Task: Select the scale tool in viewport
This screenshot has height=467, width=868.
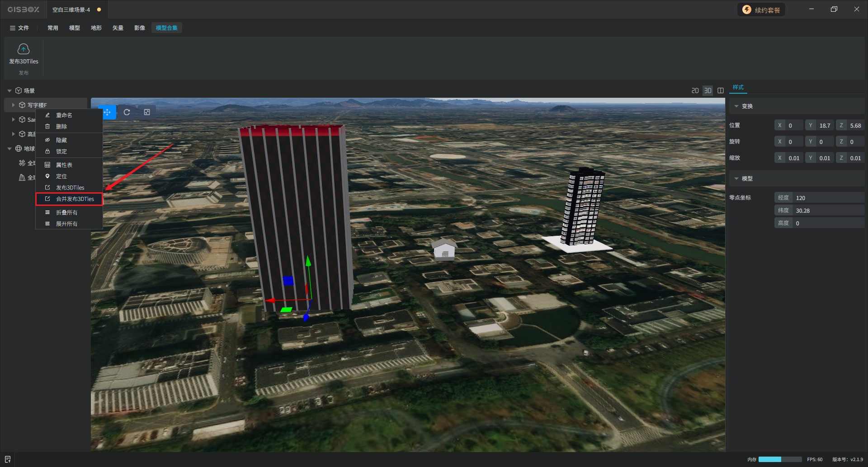Action: click(147, 112)
